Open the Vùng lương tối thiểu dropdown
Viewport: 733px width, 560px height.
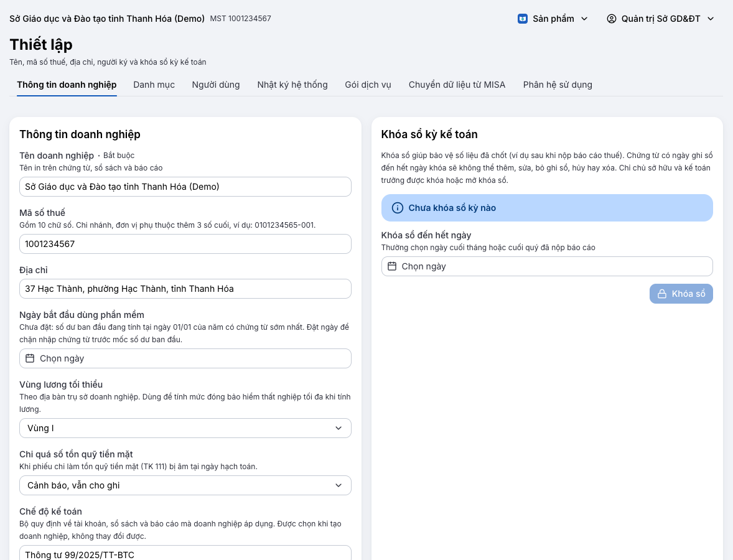(x=185, y=428)
